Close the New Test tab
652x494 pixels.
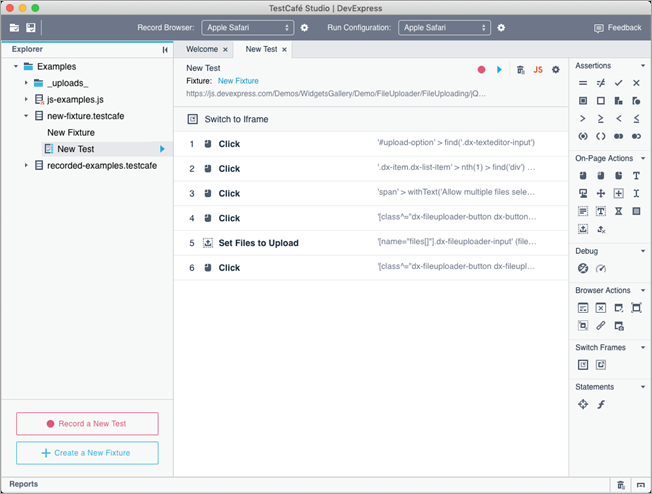click(285, 49)
